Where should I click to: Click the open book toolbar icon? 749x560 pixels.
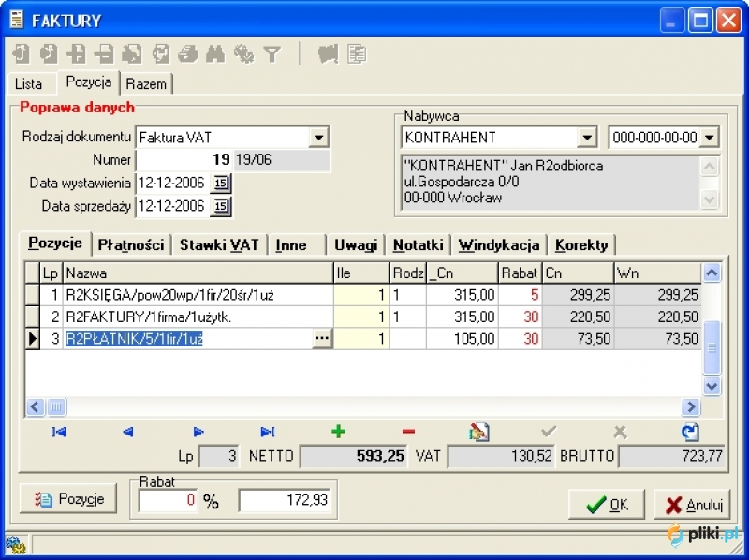[x=329, y=54]
